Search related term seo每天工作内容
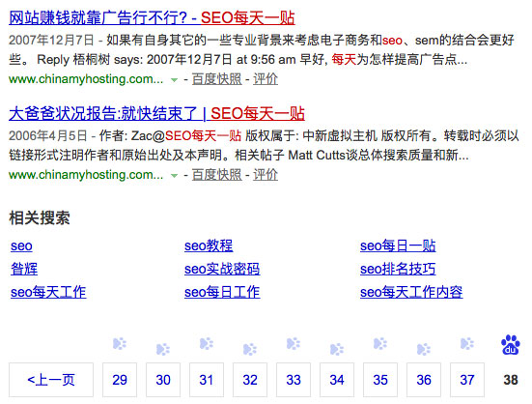 click(411, 292)
